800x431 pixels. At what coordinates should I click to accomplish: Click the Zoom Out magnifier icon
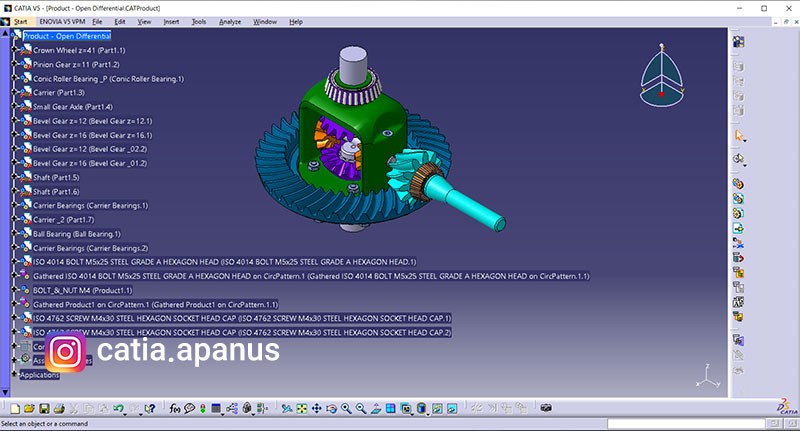pyautogui.click(x=361, y=409)
